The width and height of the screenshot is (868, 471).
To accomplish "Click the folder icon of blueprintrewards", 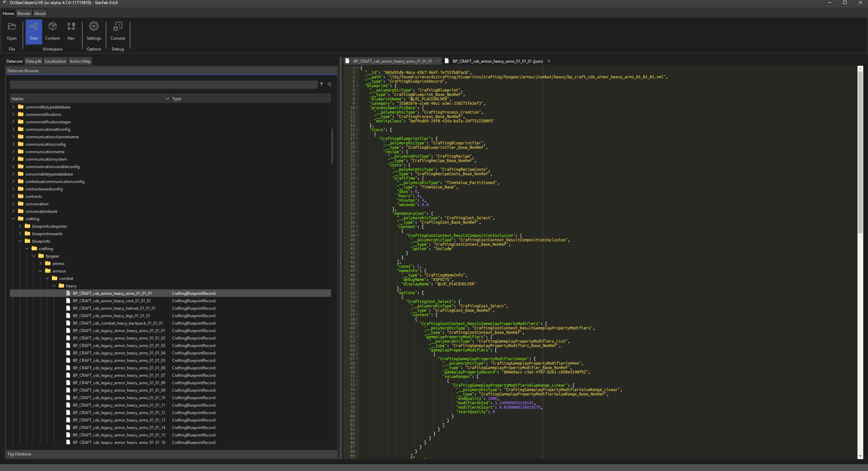I will (x=27, y=234).
